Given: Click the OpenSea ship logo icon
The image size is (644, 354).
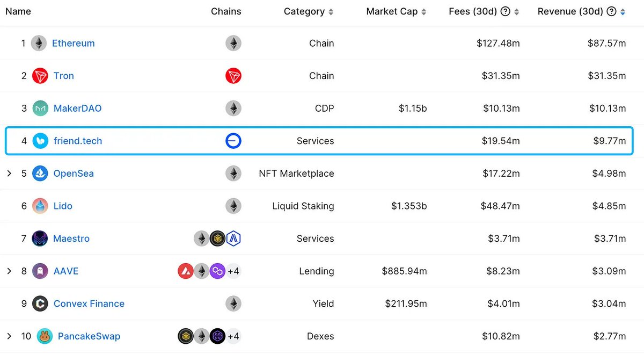Looking at the screenshot, I should 40,174.
